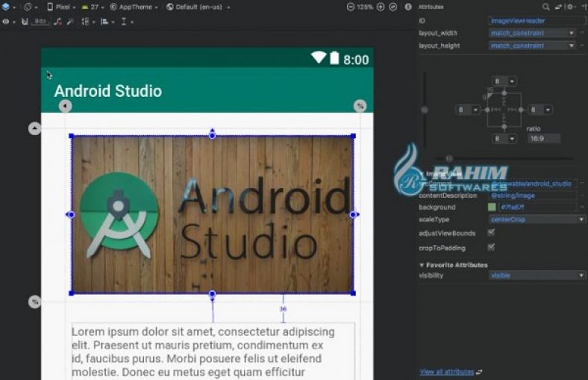Open the Attributes panel gear settings
The width and height of the screenshot is (588, 380).
pyautogui.click(x=571, y=7)
